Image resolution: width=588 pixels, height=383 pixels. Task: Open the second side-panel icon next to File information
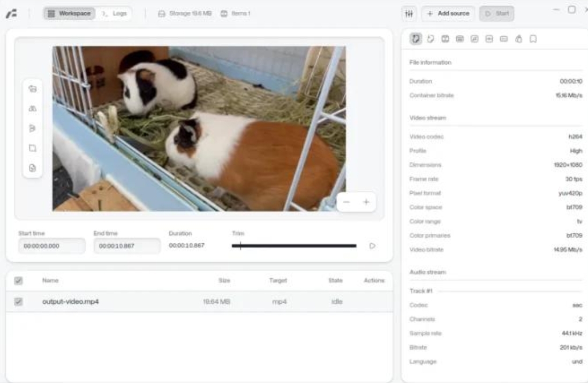point(431,39)
